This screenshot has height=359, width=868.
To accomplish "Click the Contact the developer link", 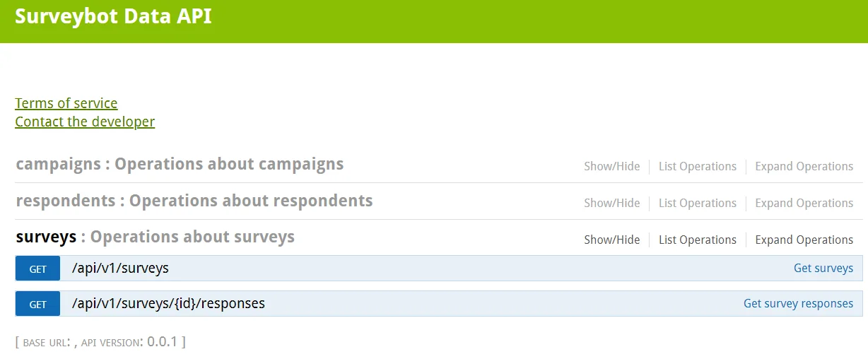I will [85, 122].
